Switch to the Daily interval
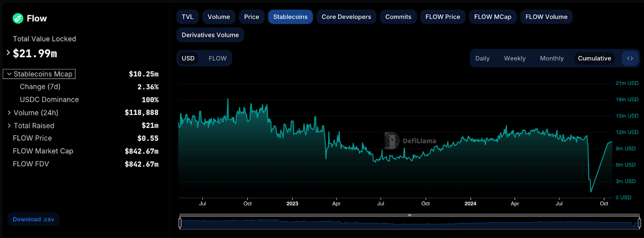 tap(482, 58)
